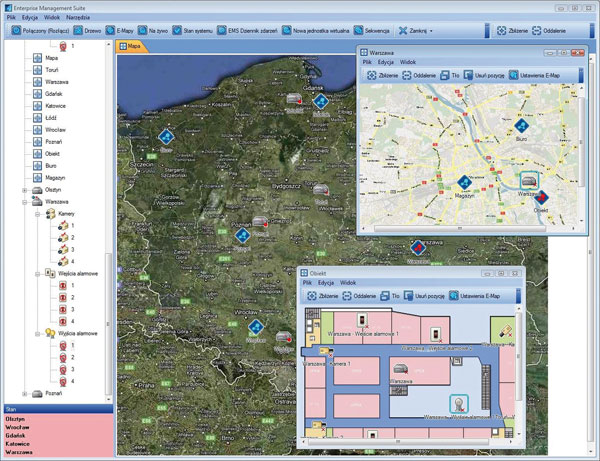Select the Mapa tab
600x461 pixels.
(130, 46)
